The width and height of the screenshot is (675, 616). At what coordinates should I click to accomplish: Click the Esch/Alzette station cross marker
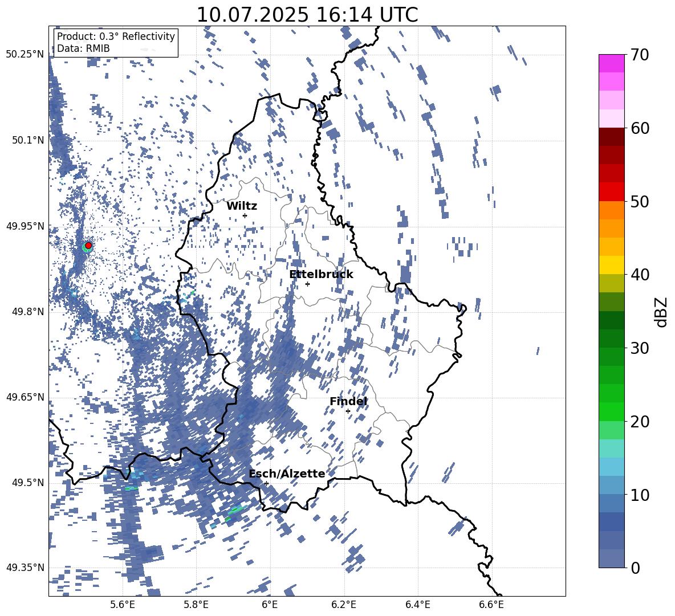[x=266, y=483]
